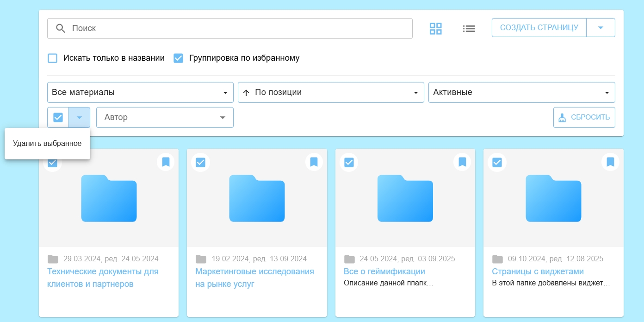Image resolution: width=644 pixels, height=322 pixels.
Task: Choose 'Удалить выбранное' from the menu
Action: point(47,144)
